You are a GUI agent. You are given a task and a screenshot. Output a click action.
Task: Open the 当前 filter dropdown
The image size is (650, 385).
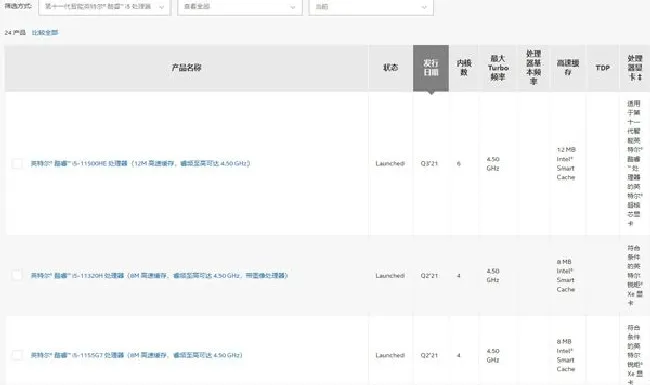click(x=371, y=7)
